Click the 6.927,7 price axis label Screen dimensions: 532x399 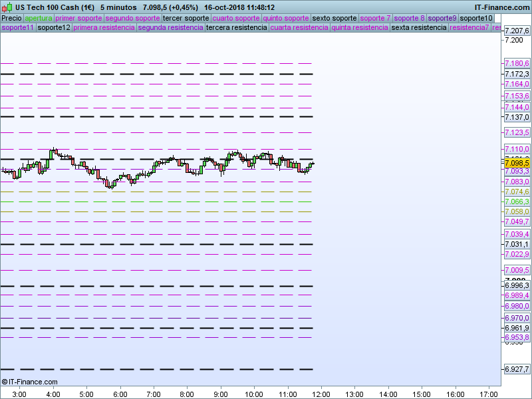click(517, 369)
